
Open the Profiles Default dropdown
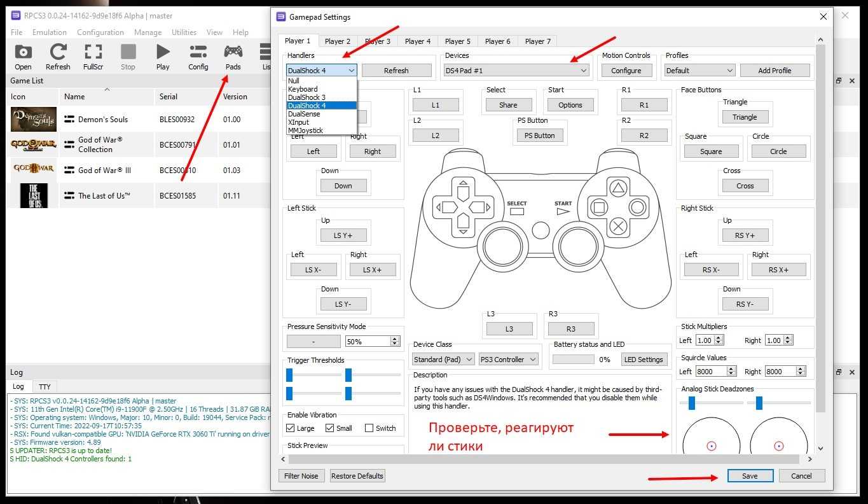(699, 71)
